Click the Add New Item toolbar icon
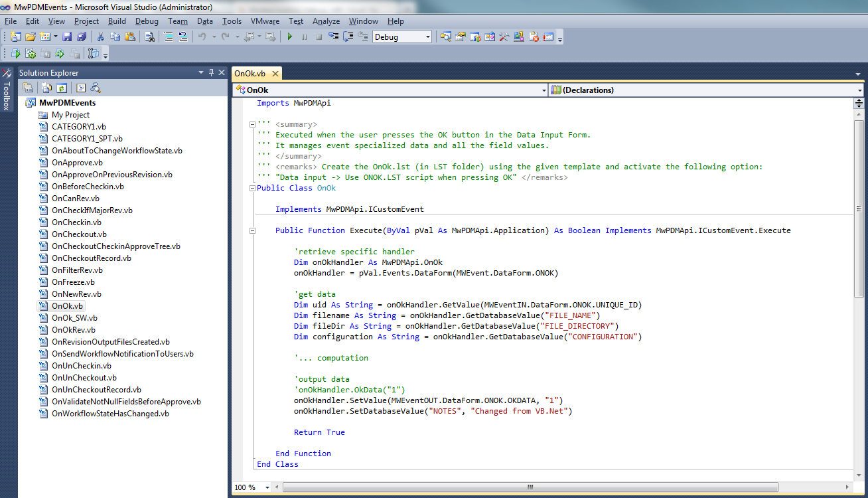This screenshot has width=868, height=498. point(44,37)
